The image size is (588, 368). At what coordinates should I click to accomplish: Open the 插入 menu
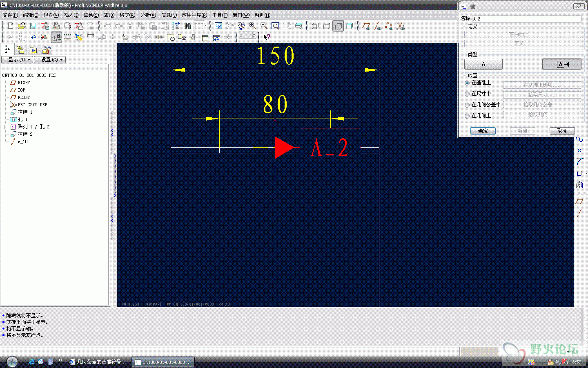pos(71,15)
